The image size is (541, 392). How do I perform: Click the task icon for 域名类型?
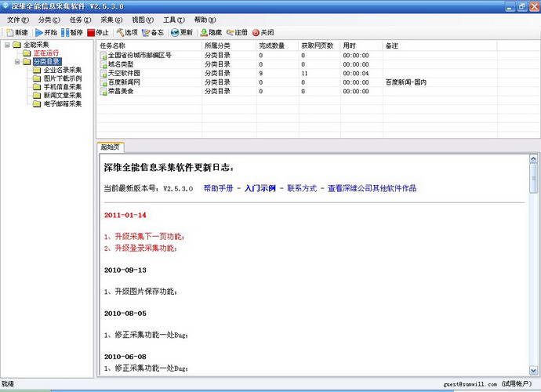[x=103, y=64]
